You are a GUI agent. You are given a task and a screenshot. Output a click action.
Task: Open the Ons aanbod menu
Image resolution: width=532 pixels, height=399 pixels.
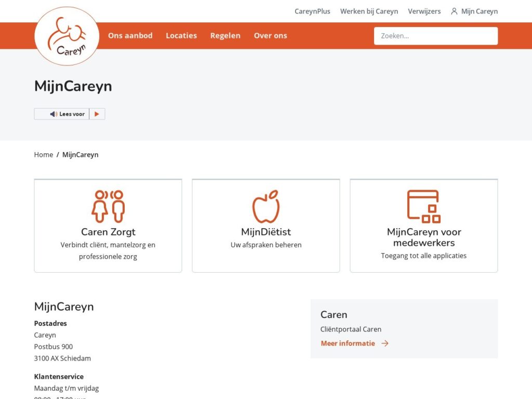[130, 35]
